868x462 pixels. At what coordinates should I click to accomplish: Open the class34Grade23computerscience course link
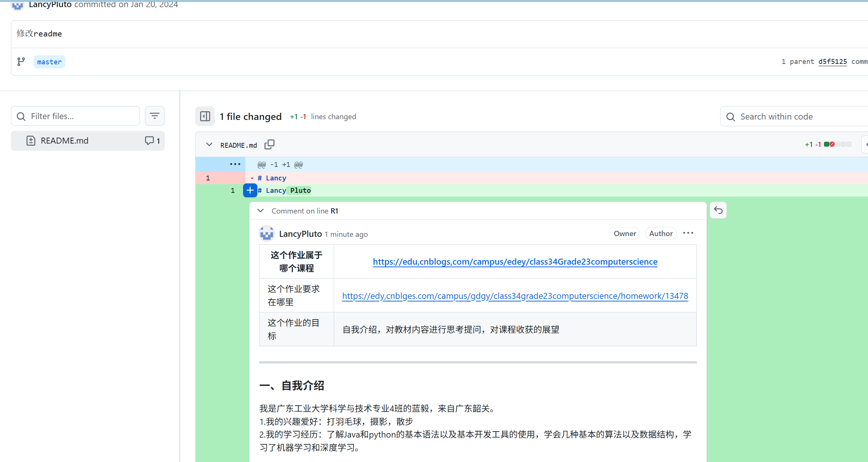[x=515, y=262]
